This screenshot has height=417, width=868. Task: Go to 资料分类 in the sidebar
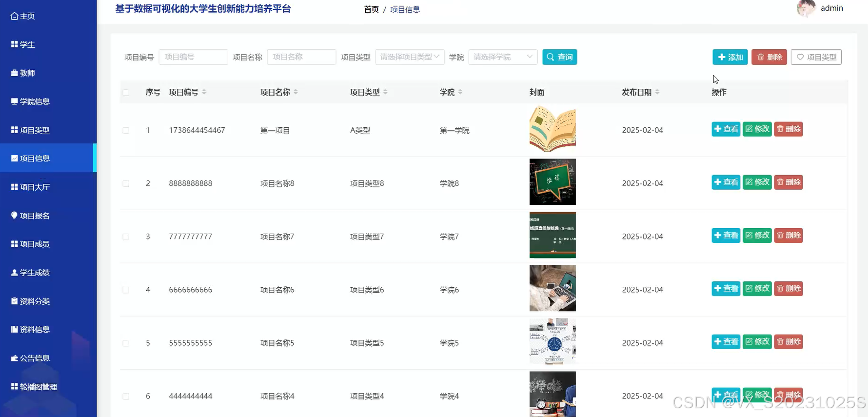[x=30, y=301]
